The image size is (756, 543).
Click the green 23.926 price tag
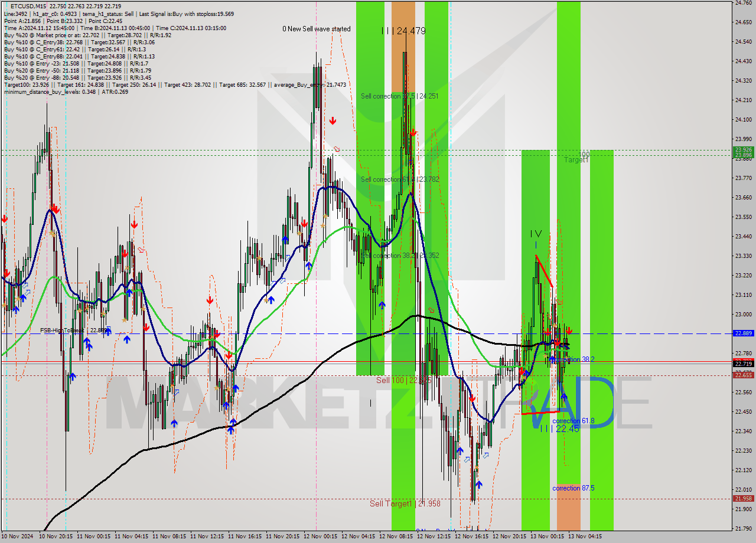coord(743,150)
